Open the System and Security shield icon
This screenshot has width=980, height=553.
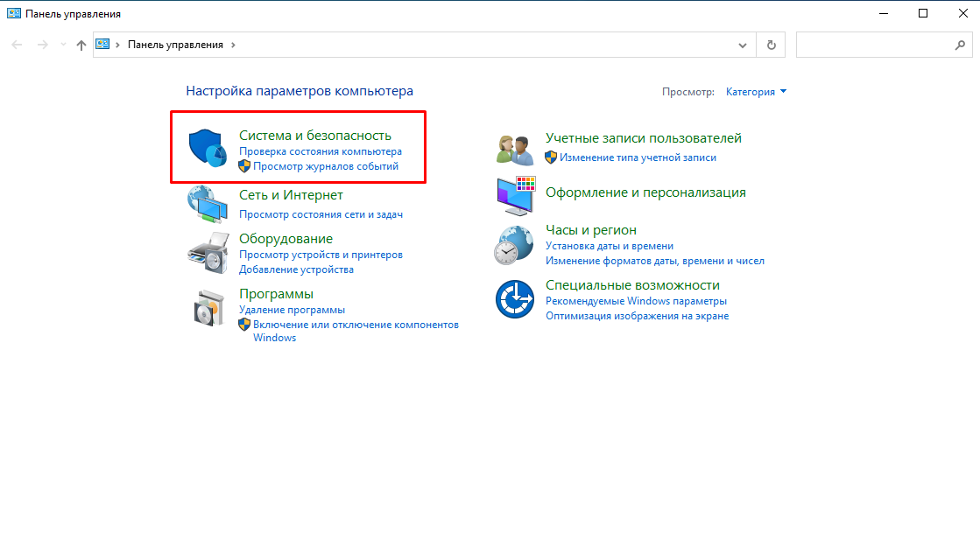tap(208, 148)
